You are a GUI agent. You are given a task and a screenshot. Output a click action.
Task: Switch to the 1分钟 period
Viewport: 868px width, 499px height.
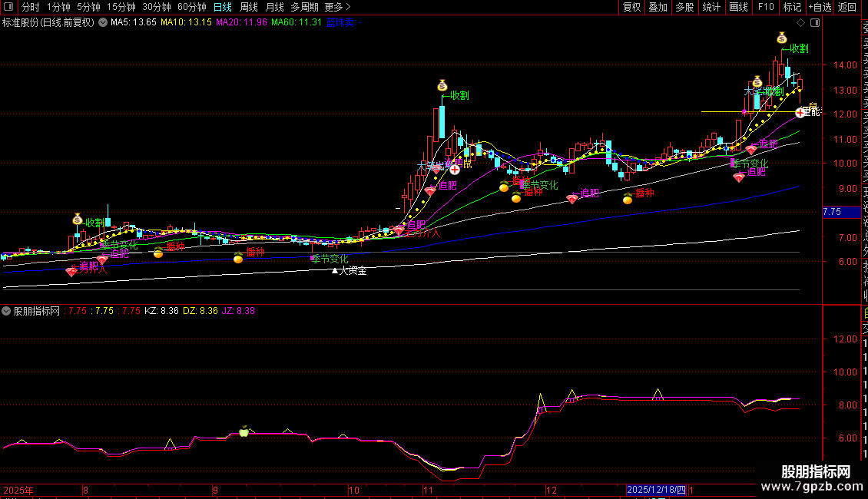coord(58,7)
